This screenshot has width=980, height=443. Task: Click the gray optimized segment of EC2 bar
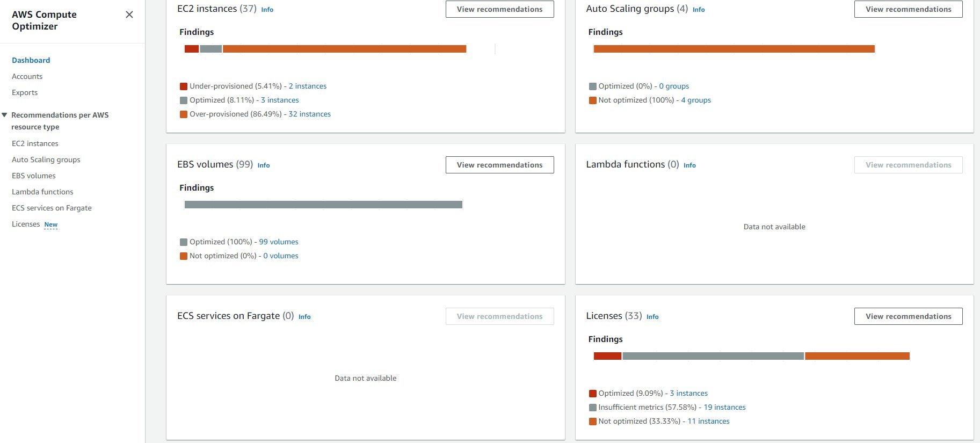point(211,49)
